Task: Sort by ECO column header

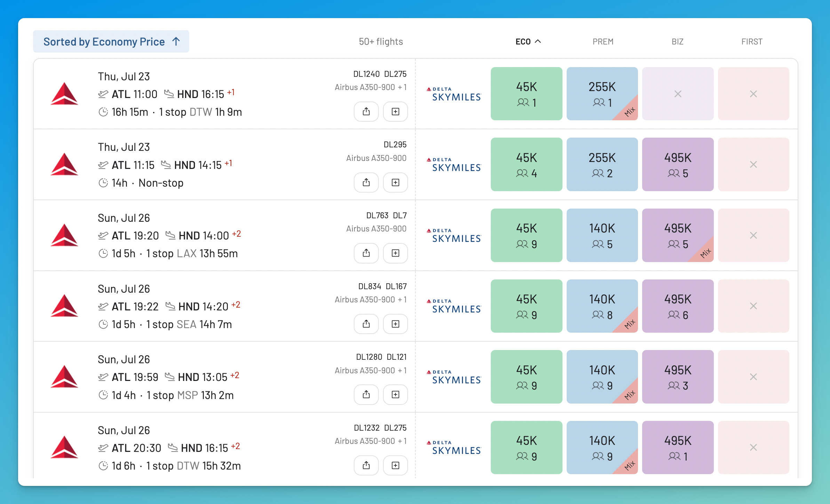Action: (x=528, y=41)
